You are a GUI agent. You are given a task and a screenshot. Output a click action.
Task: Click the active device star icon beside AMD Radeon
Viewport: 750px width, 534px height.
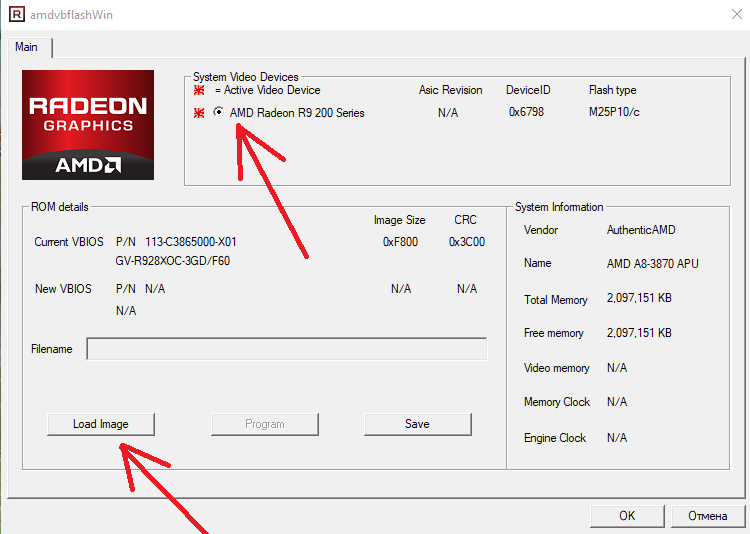click(199, 113)
